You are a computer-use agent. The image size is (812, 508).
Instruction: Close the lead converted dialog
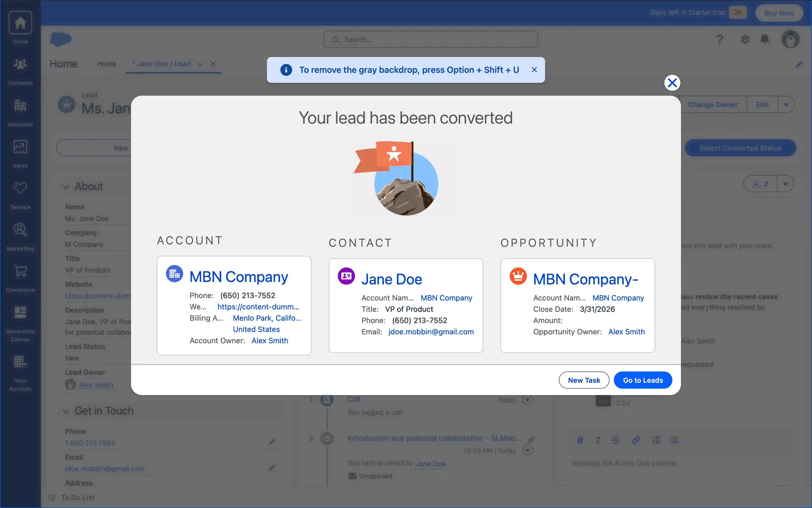[672, 83]
